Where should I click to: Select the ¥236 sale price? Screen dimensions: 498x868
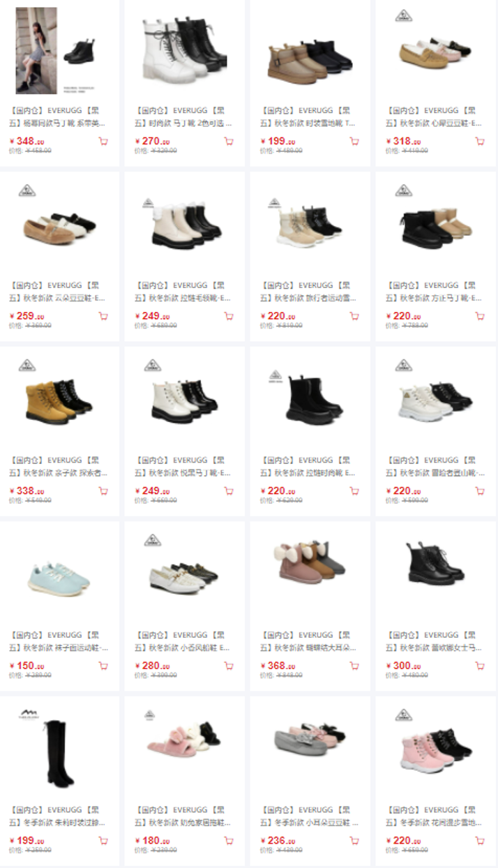click(x=278, y=841)
